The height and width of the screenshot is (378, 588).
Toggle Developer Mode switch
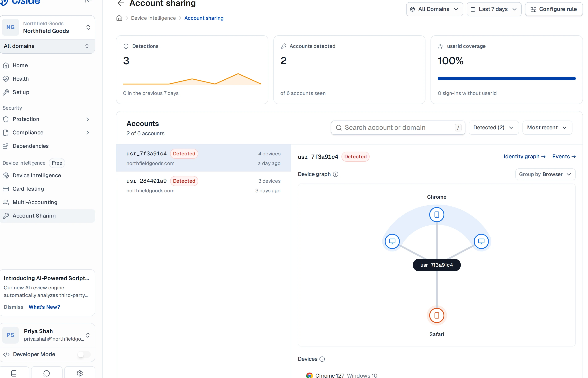pos(84,354)
